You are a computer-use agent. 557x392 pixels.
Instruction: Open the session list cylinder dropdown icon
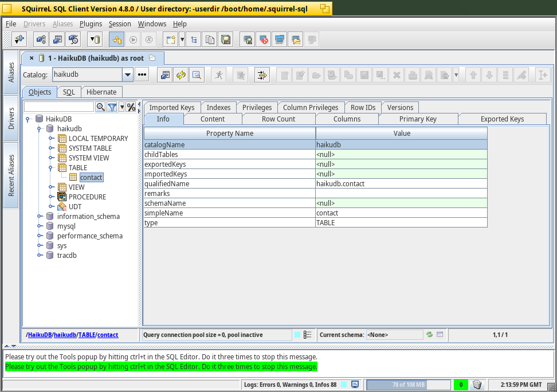pyautogui.click(x=95, y=40)
